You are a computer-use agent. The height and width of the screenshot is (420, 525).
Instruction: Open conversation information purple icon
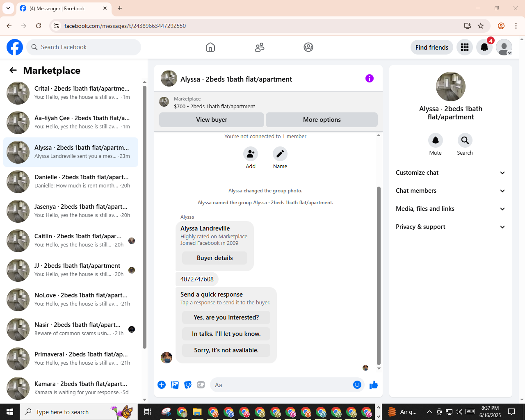(x=370, y=78)
